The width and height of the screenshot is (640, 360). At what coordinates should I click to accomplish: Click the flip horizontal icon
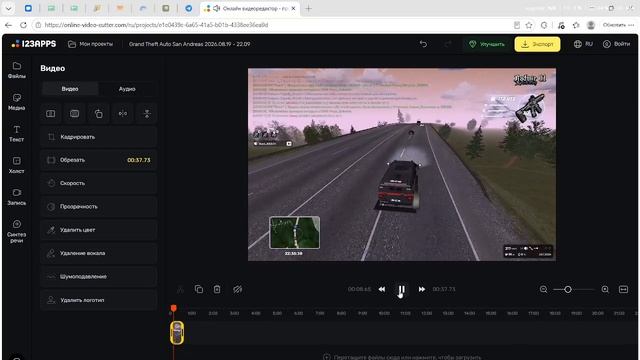click(123, 113)
